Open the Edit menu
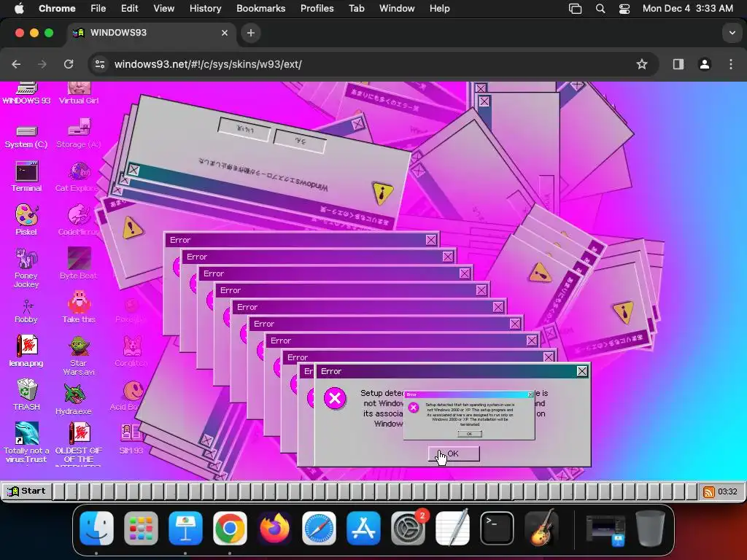 pos(129,9)
